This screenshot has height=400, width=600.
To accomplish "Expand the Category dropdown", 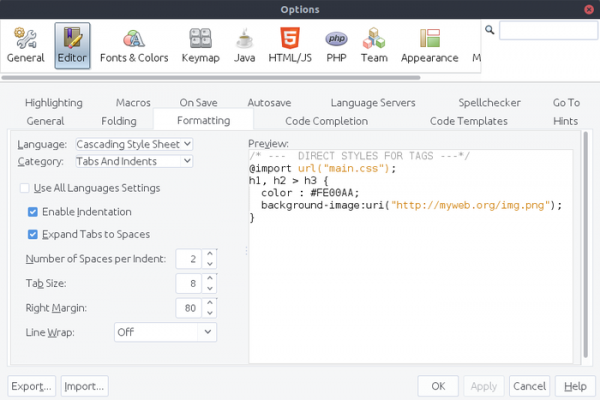I will coord(134,161).
